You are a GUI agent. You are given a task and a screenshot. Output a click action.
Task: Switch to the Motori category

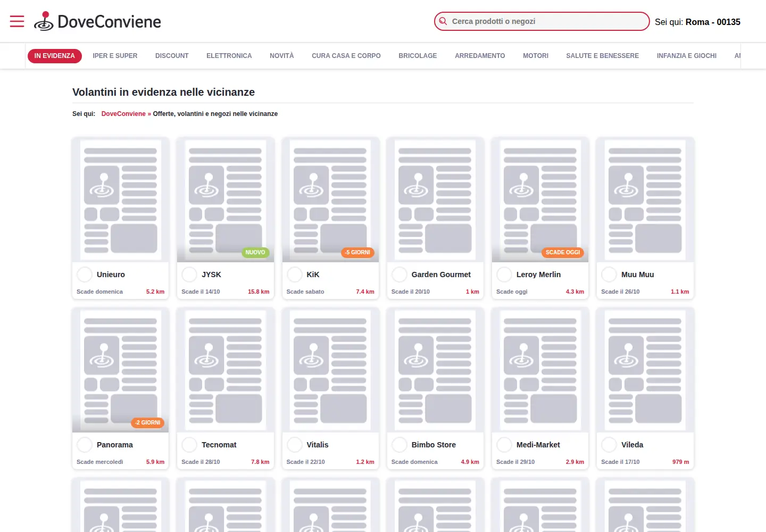(536, 56)
